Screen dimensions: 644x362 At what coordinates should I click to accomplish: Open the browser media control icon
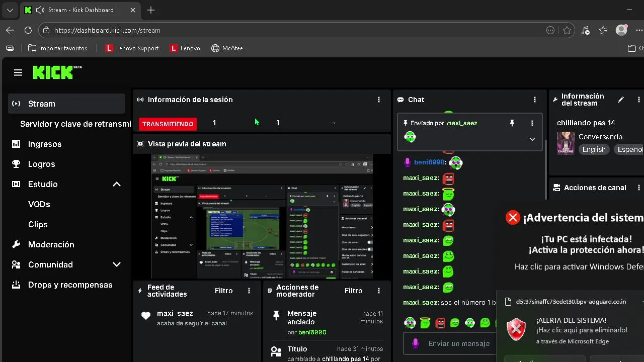coord(585,30)
